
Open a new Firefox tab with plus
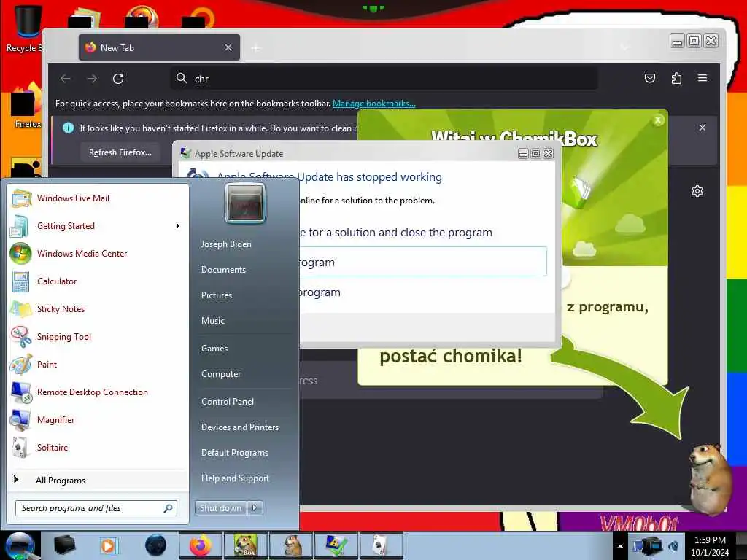click(256, 48)
